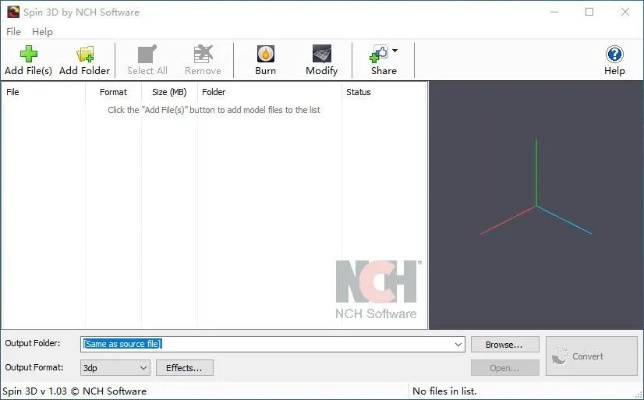Click the Burn disc icon
The height and width of the screenshot is (400, 644).
[265, 55]
